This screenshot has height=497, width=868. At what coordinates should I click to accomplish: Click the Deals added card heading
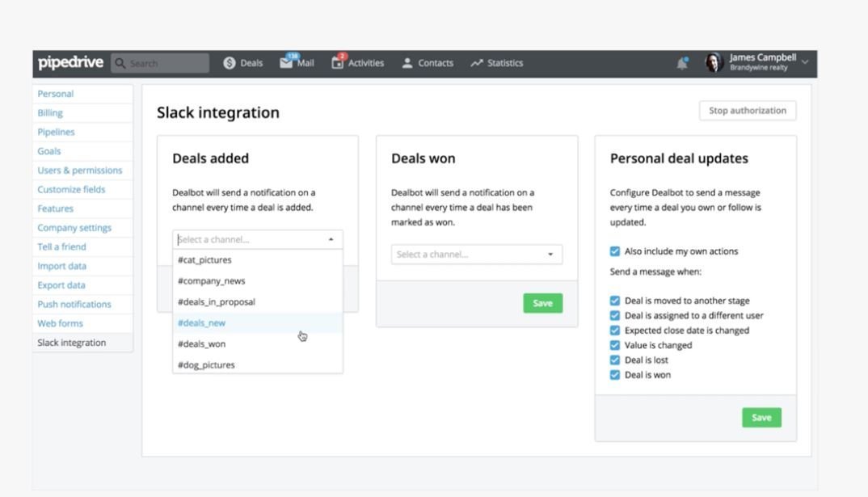(210, 158)
